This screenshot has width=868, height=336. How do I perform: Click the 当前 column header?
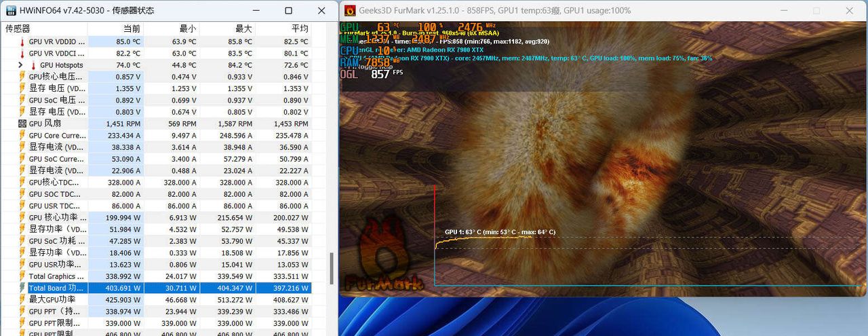[x=132, y=29]
